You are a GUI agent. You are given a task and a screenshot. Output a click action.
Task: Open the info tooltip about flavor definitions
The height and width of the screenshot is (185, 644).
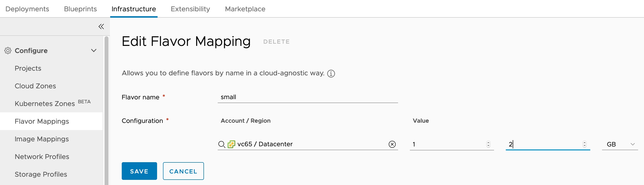click(331, 73)
